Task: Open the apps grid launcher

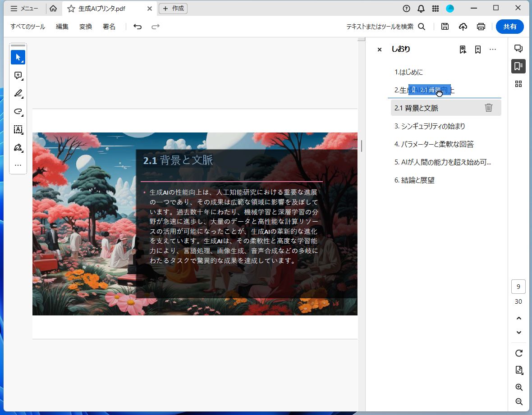Action: (x=436, y=9)
